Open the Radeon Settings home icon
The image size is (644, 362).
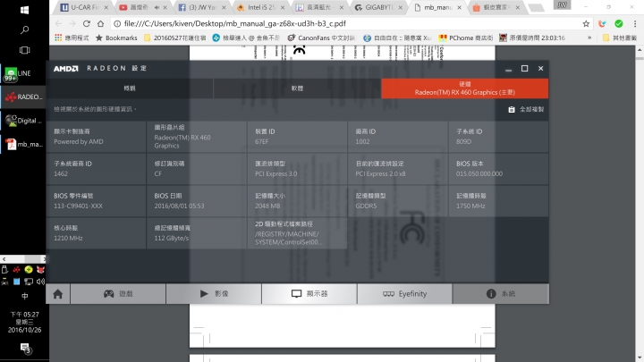click(58, 294)
